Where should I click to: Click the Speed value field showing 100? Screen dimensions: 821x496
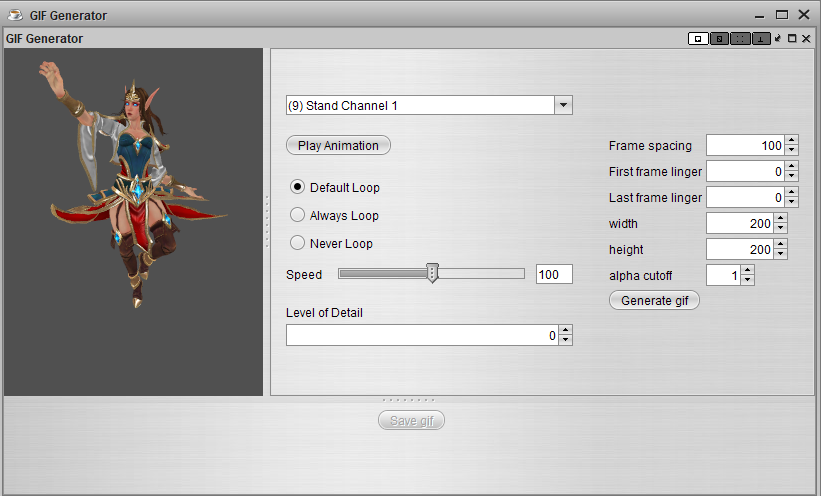tap(554, 274)
